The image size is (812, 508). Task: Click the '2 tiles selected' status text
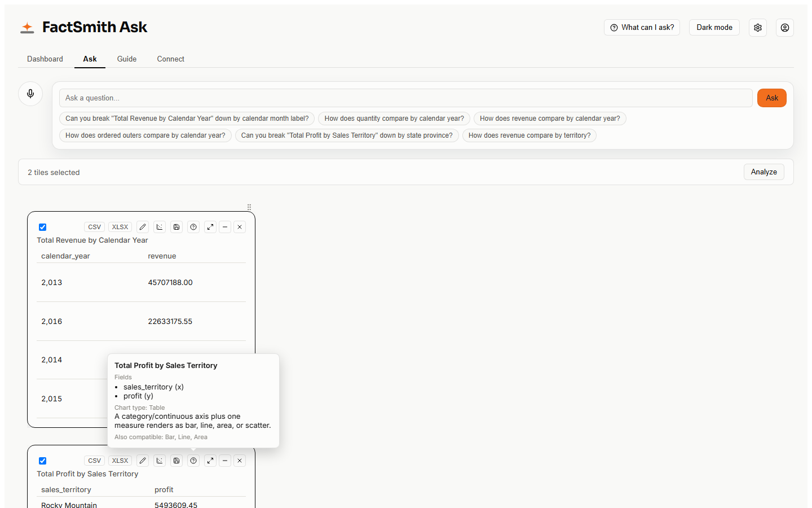54,172
